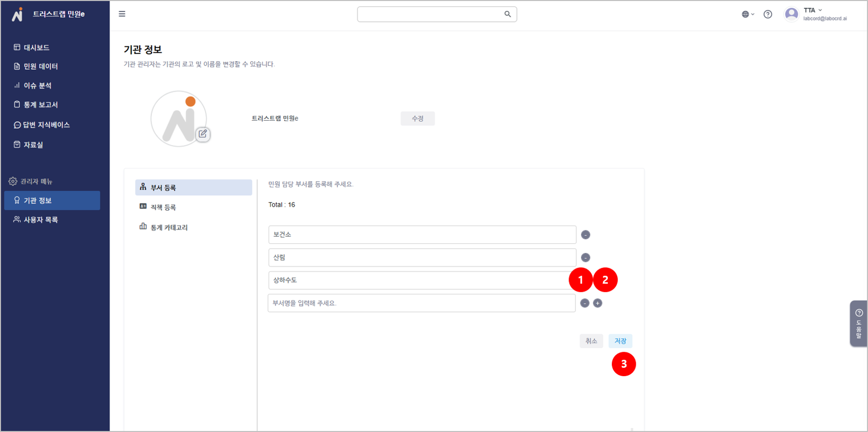Viewport: 868px width, 432px height.
Task: Click the user avatar icon
Action: [791, 14]
